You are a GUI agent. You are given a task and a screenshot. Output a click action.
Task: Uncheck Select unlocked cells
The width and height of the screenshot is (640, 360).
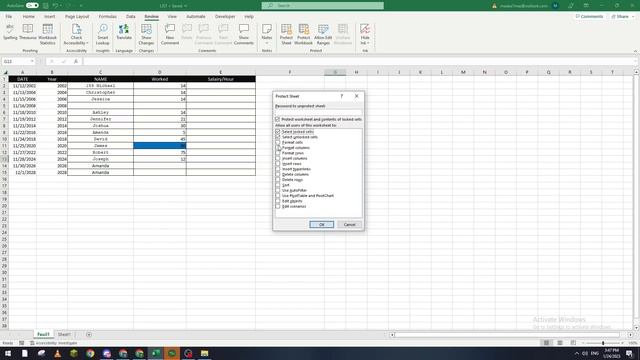click(278, 137)
